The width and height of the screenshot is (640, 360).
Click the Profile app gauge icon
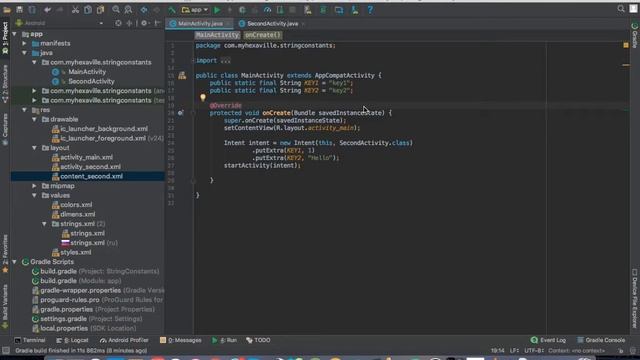[267, 9]
